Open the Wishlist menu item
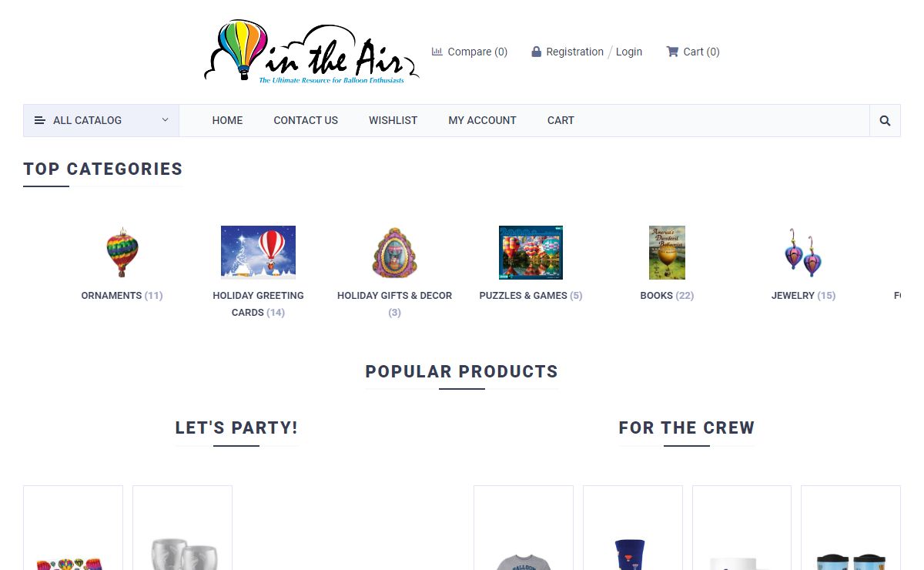 [x=393, y=120]
